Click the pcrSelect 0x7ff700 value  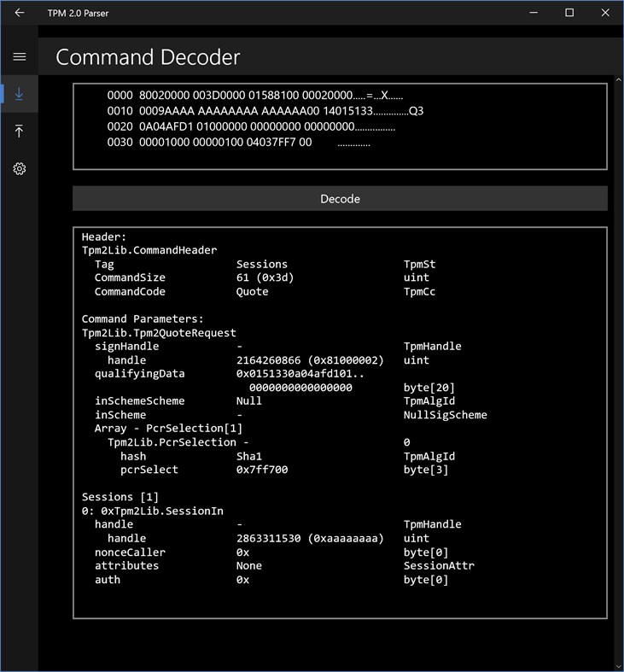coord(262,470)
